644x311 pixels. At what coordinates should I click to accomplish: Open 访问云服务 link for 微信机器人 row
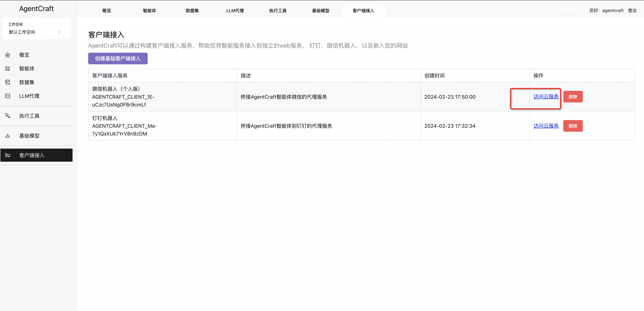point(546,97)
